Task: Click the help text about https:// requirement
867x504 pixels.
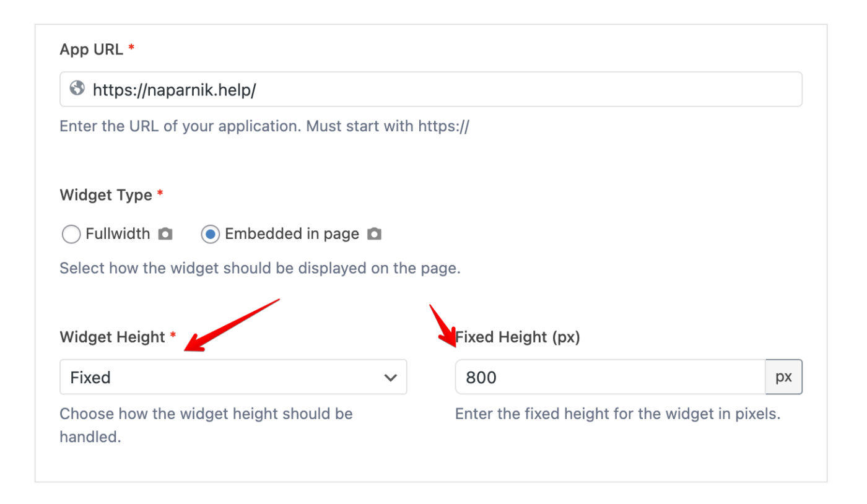Action: click(264, 126)
